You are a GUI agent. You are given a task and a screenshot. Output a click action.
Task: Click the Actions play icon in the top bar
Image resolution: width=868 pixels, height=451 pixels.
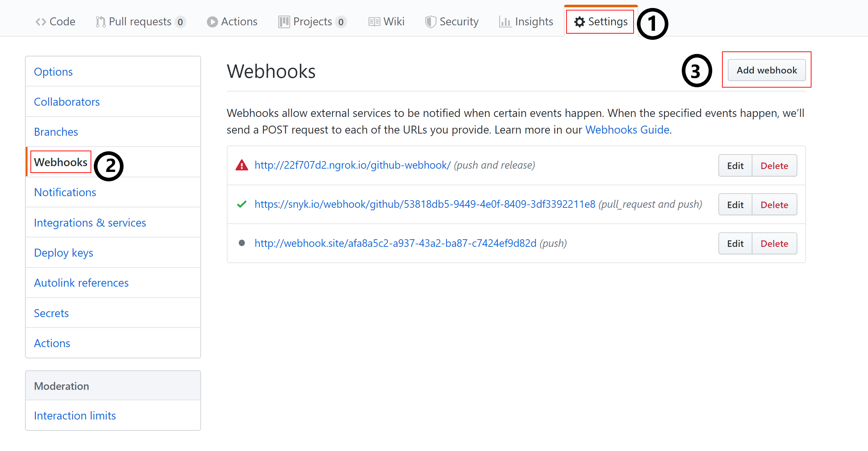click(x=212, y=22)
